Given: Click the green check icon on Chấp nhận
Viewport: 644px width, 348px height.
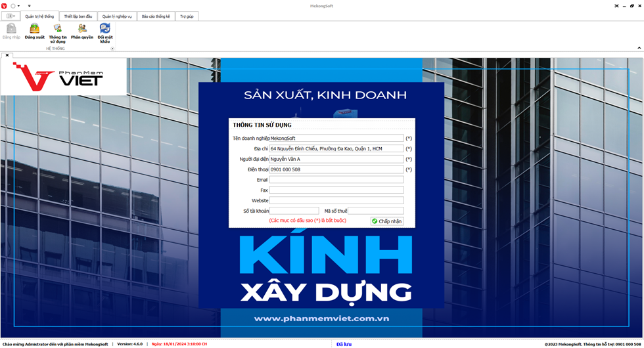Looking at the screenshot, I should coord(375,221).
